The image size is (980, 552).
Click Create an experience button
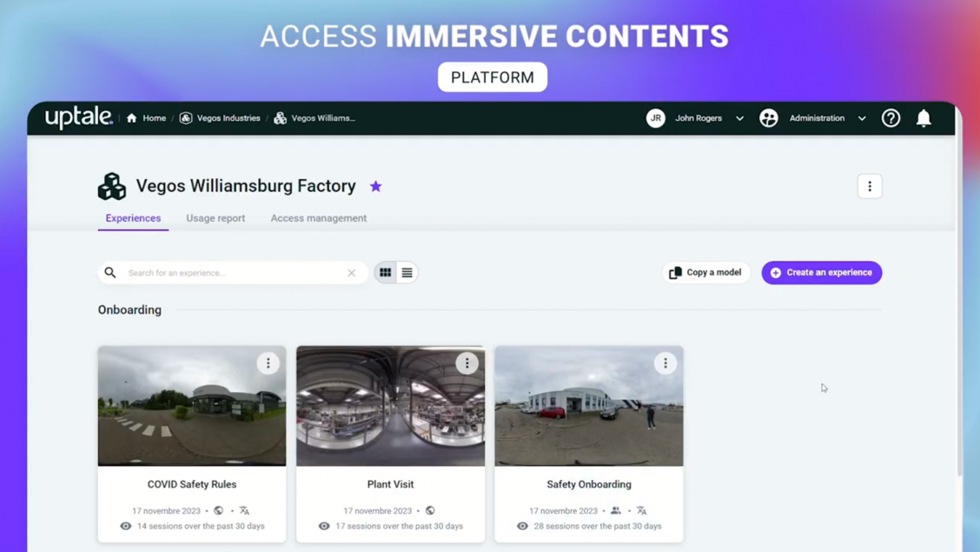point(821,273)
